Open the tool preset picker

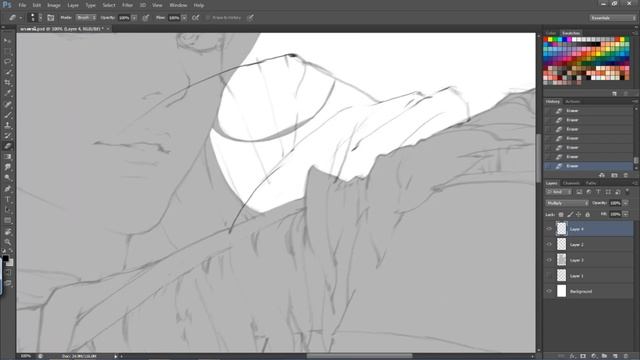[x=15, y=18]
